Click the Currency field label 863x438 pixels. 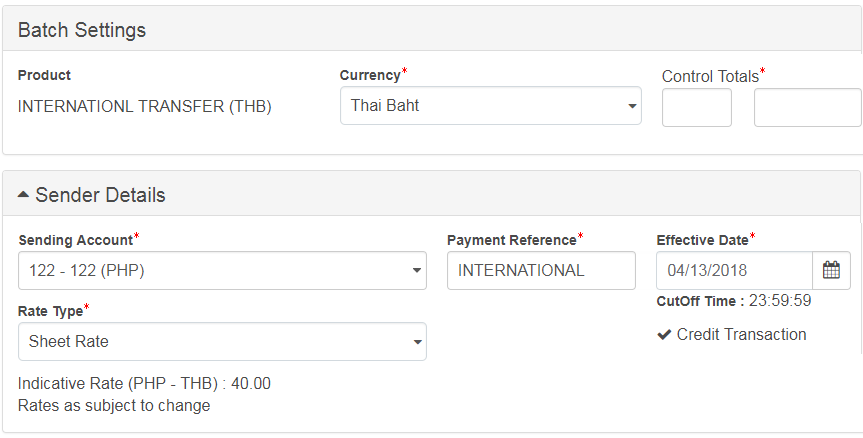369,75
